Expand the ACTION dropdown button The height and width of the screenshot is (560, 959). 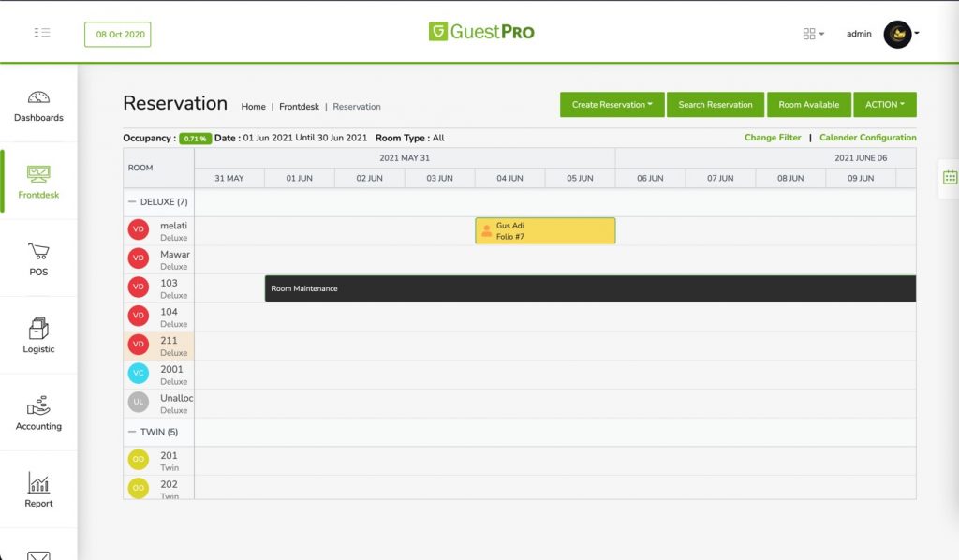click(884, 105)
